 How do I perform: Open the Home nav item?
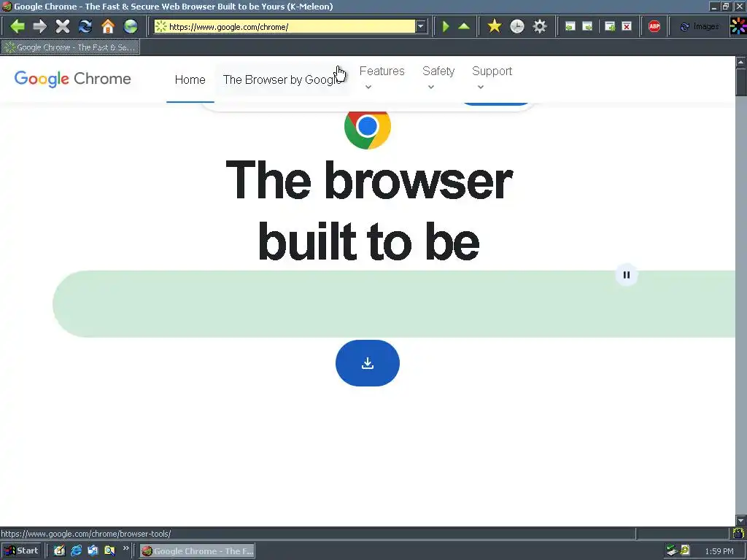190,79
